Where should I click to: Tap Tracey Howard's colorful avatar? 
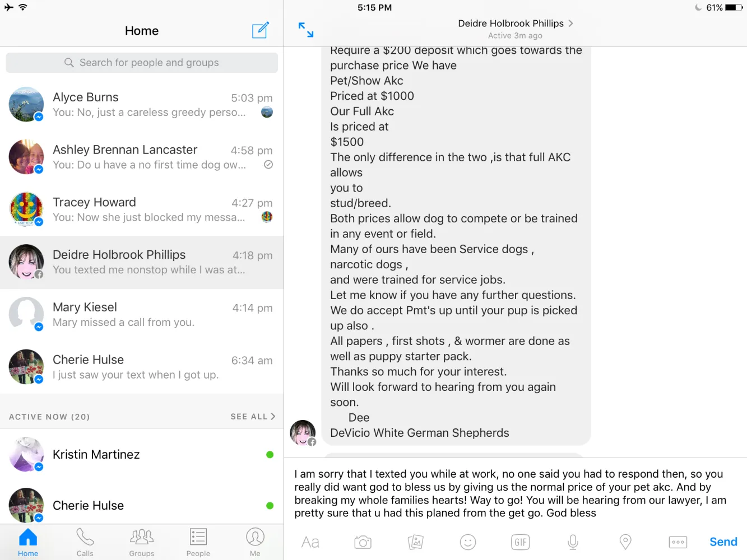click(26, 209)
